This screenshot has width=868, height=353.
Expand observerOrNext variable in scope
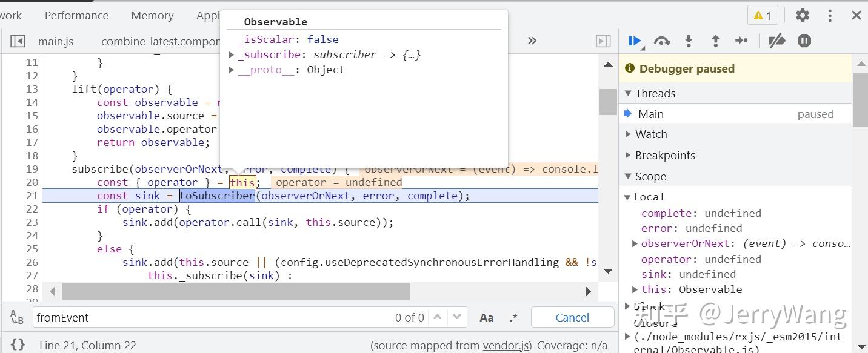tap(635, 244)
